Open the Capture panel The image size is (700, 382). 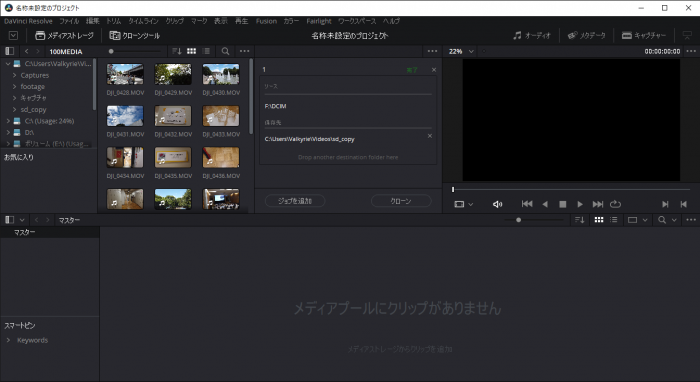(643, 35)
